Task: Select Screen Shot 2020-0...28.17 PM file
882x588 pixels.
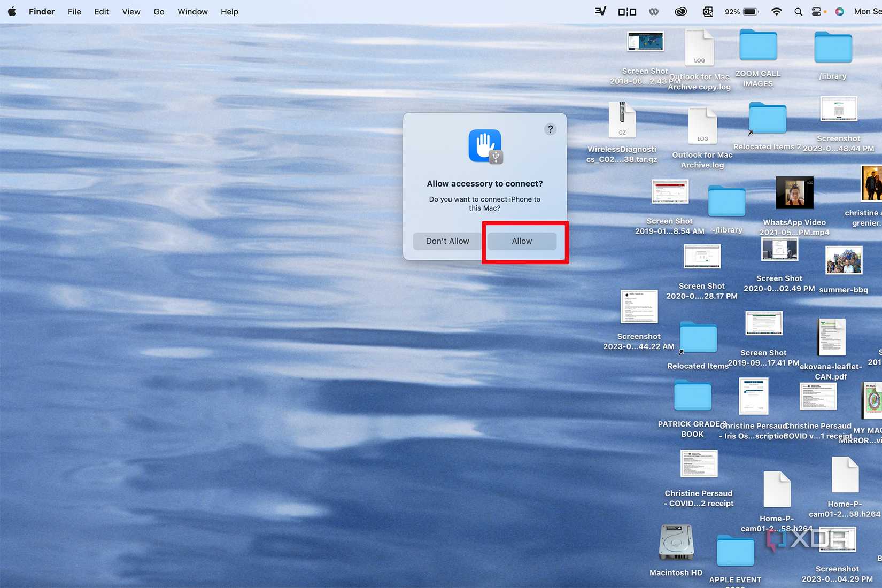Action: (702, 257)
